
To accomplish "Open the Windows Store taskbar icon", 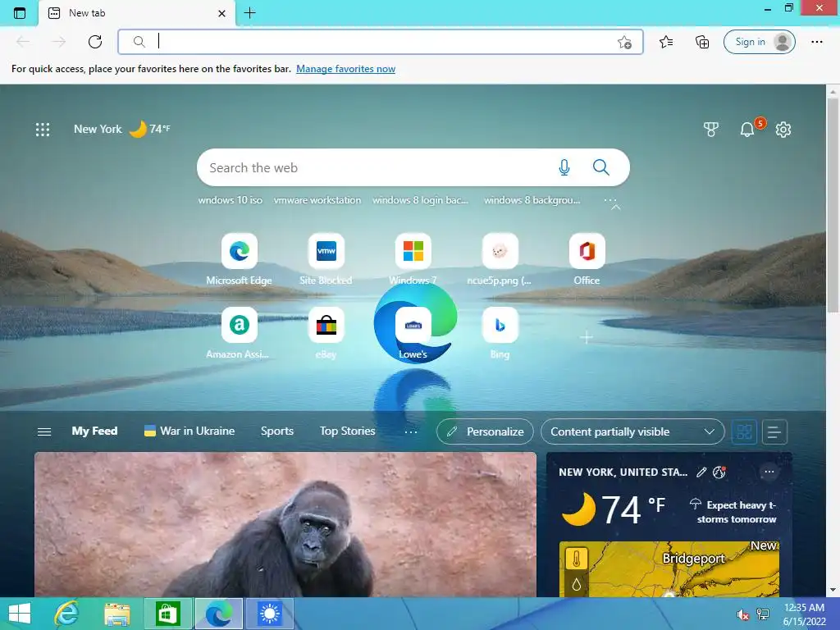I will [168, 614].
